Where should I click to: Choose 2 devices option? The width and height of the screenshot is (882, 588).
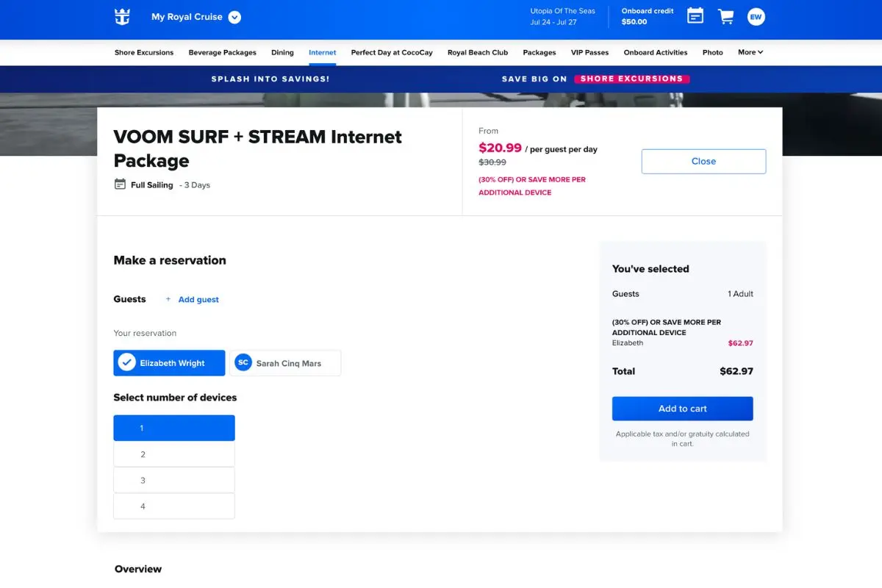(174, 454)
